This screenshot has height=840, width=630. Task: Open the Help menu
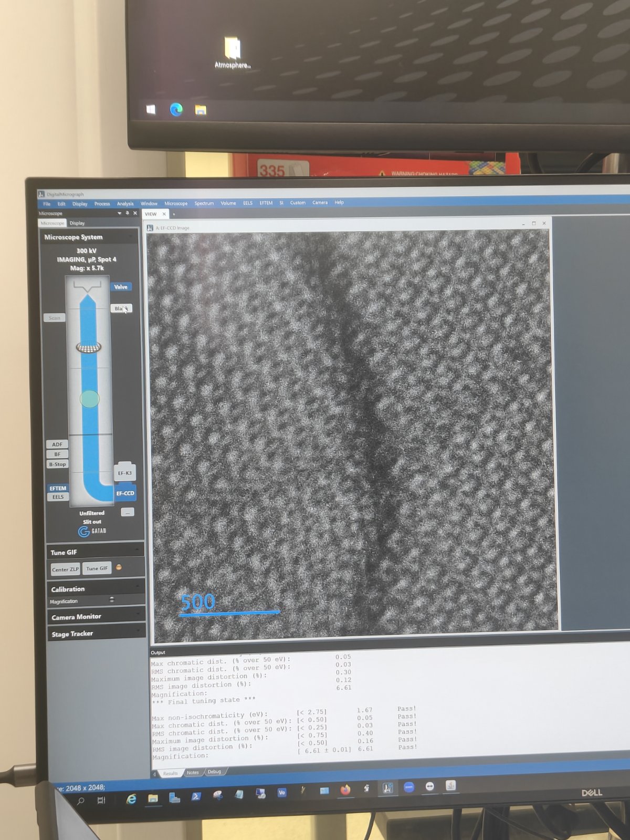tap(339, 203)
